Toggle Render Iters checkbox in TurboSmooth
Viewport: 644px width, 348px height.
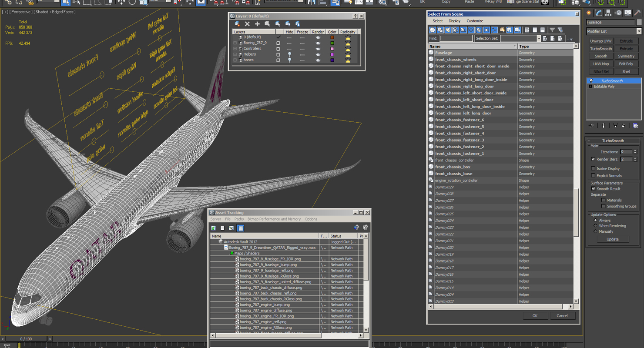593,159
